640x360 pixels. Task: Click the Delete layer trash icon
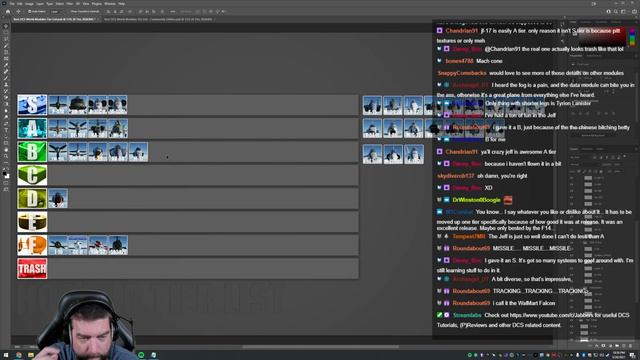tap(630, 346)
